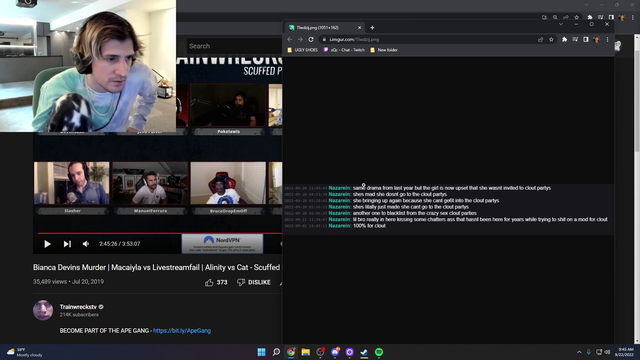
Task: Click the NordVPN ad banner
Action: 222,244
